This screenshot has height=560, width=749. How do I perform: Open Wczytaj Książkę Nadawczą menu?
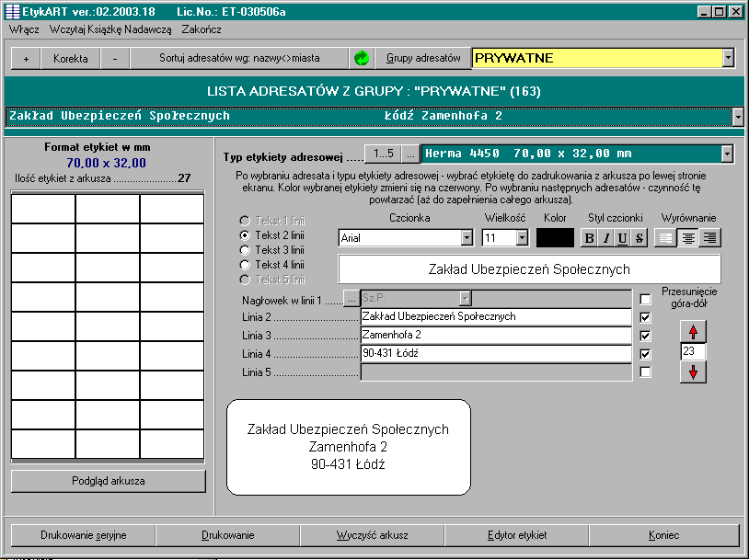[110, 29]
